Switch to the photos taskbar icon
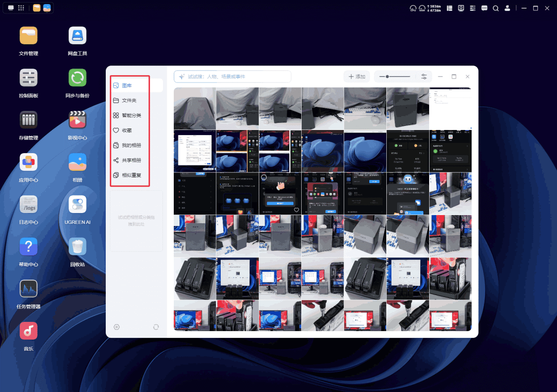Viewport: 557px width, 392px height. click(x=47, y=8)
